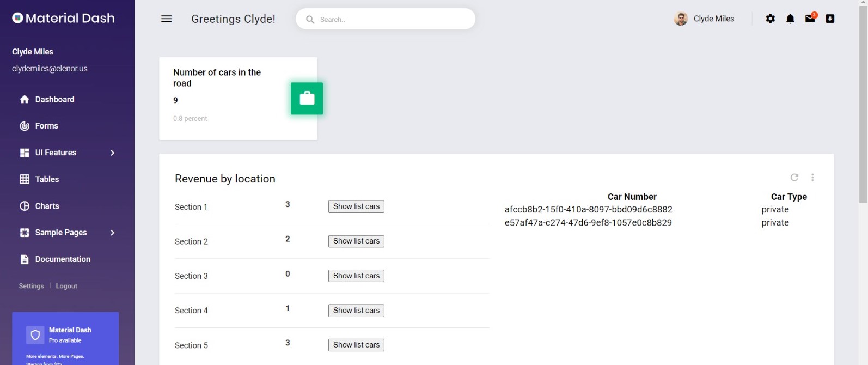
Task: Click the Revenue by location heading
Action: (x=225, y=179)
